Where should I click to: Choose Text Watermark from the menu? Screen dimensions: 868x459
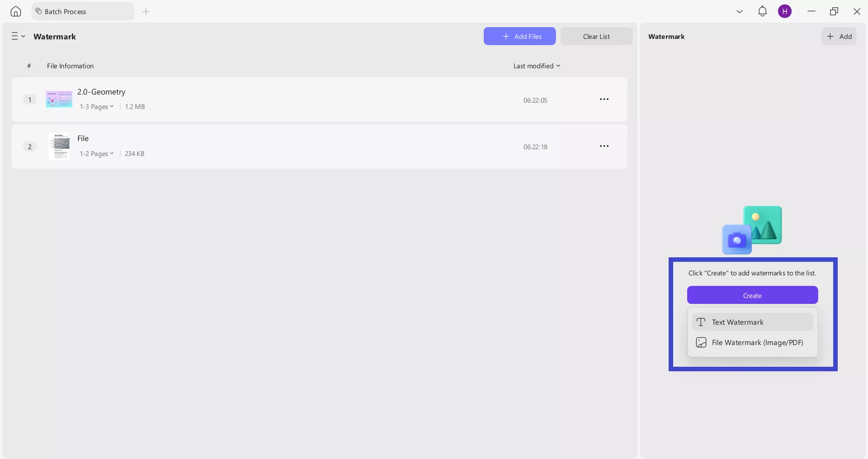[x=752, y=322]
